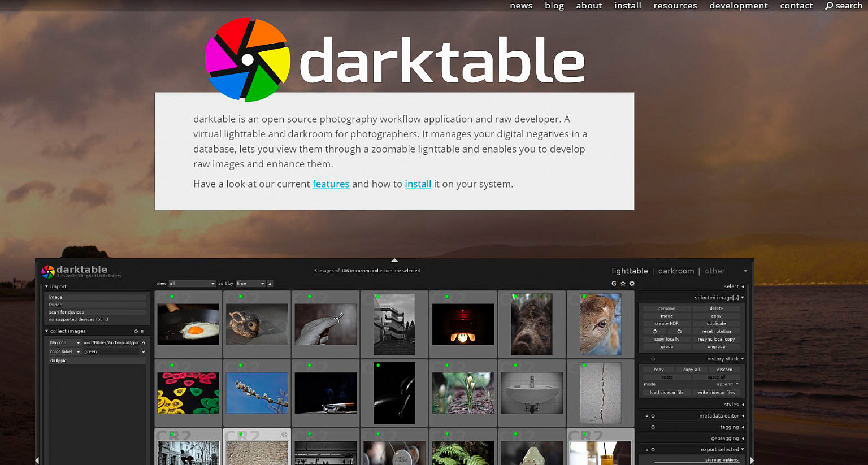Open the view filter dropdown showing all
The width and height of the screenshot is (868, 465).
(192, 283)
